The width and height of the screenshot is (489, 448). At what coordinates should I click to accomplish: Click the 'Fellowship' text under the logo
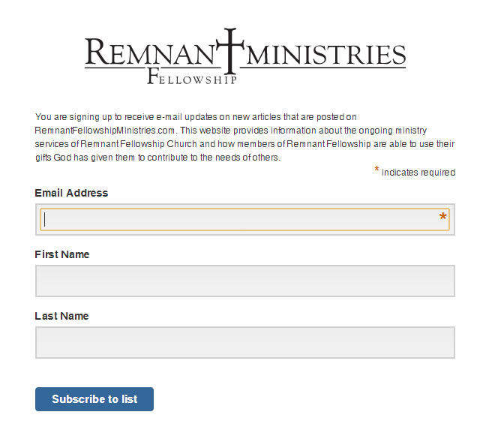click(193, 77)
